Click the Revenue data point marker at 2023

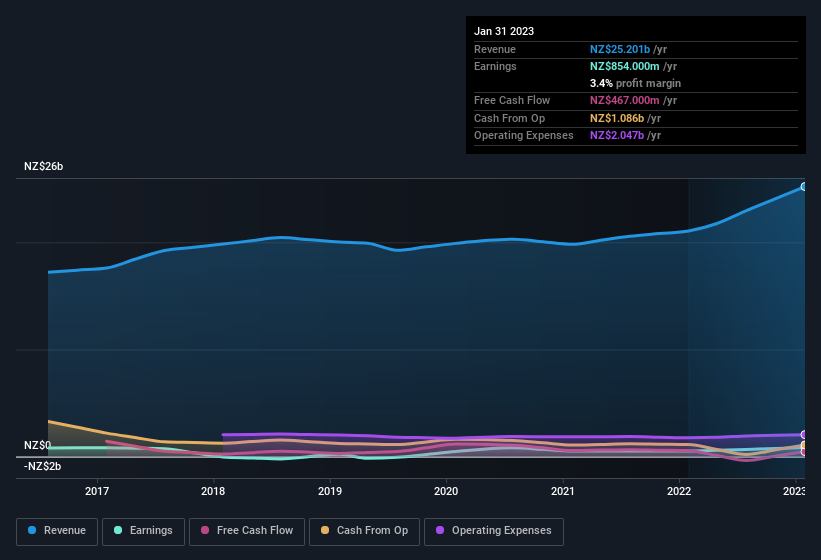(x=804, y=186)
